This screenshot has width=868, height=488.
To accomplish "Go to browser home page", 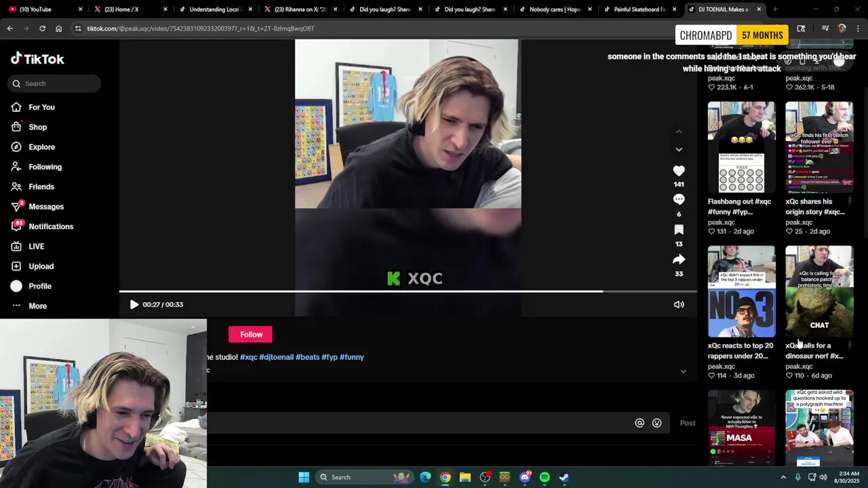I will (58, 28).
